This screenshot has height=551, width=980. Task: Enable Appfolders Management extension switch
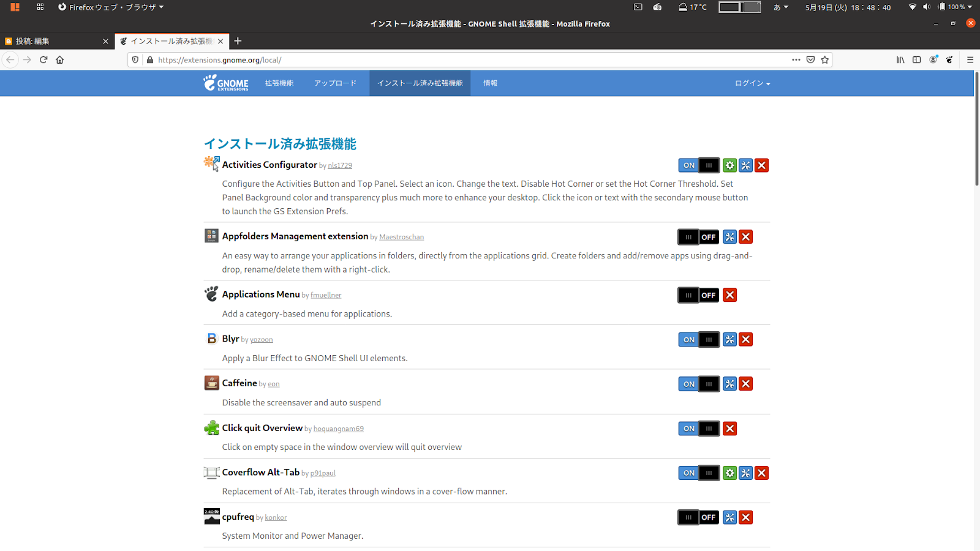(699, 237)
